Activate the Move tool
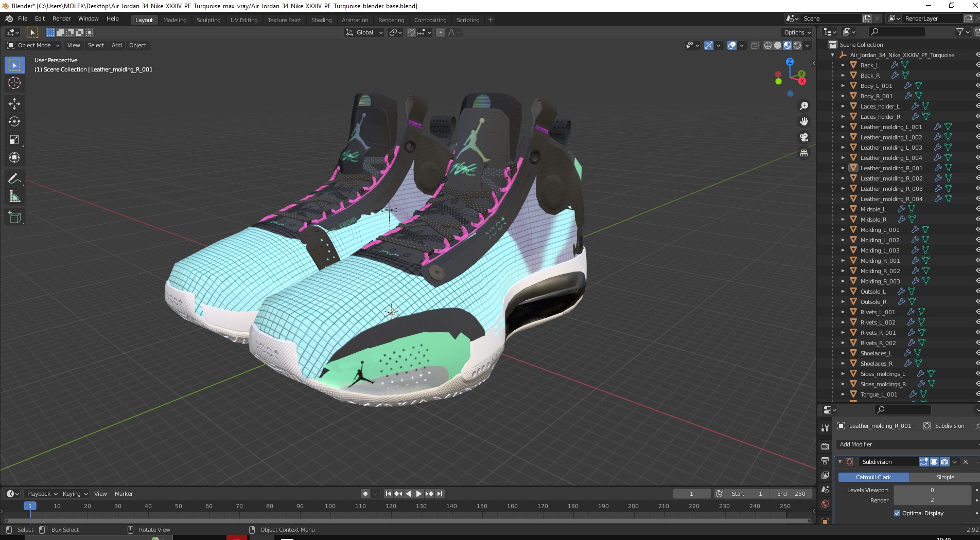 pos(14,104)
